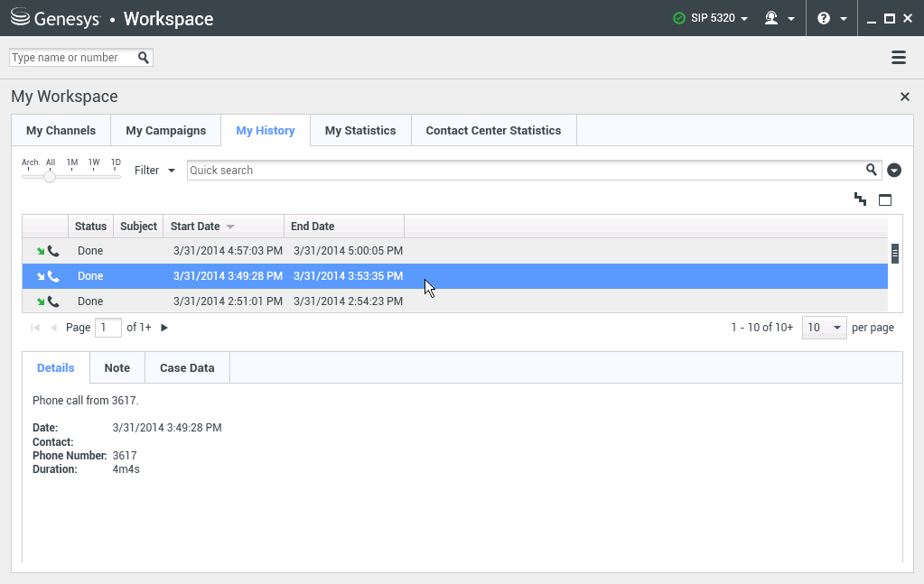The height and width of the screenshot is (584, 924).
Task: Go to the next history page arrow
Action: [164, 328]
